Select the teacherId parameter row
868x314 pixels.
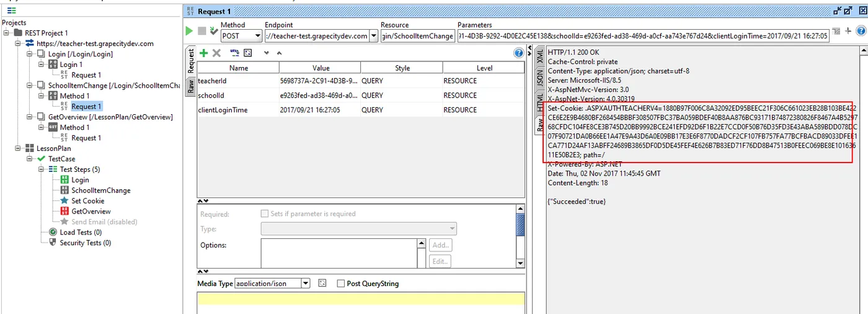click(x=361, y=81)
